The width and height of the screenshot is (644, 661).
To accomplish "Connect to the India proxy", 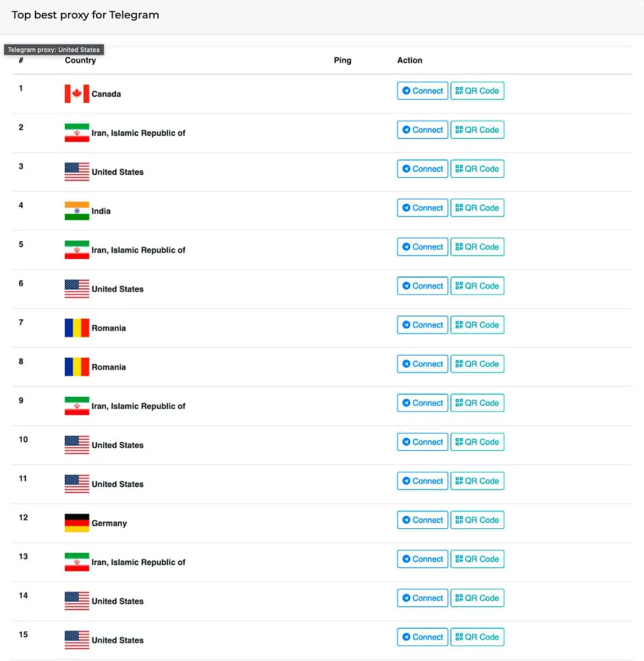I will click(x=422, y=208).
